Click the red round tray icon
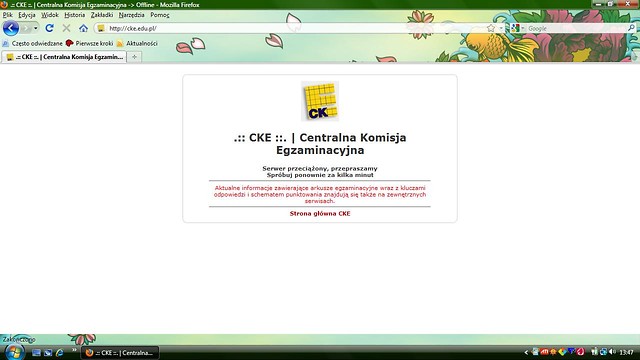The width and height of the screenshot is (640, 360). pyautogui.click(x=580, y=352)
